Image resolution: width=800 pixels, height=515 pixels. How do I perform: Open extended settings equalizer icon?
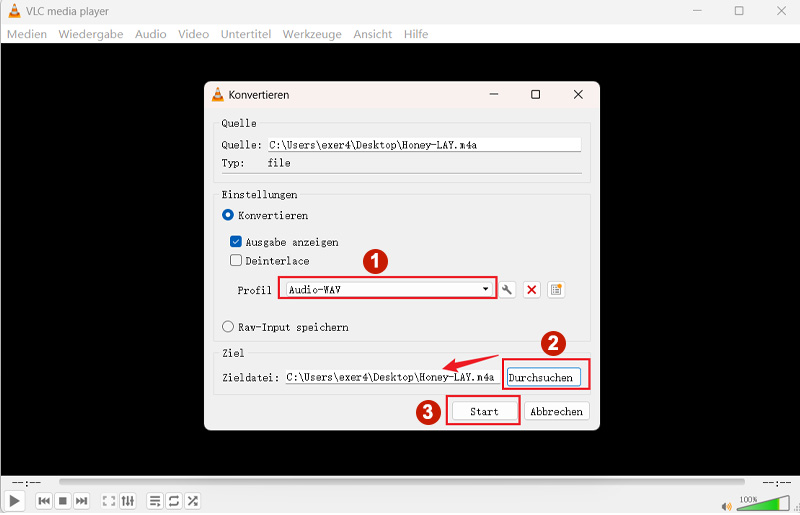tap(128, 501)
